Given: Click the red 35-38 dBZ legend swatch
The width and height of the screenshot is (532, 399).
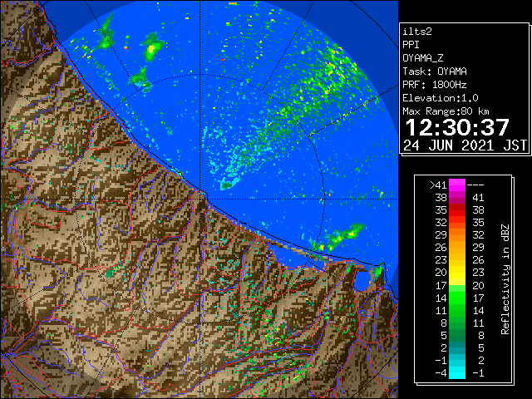Looking at the screenshot, I should [457, 210].
